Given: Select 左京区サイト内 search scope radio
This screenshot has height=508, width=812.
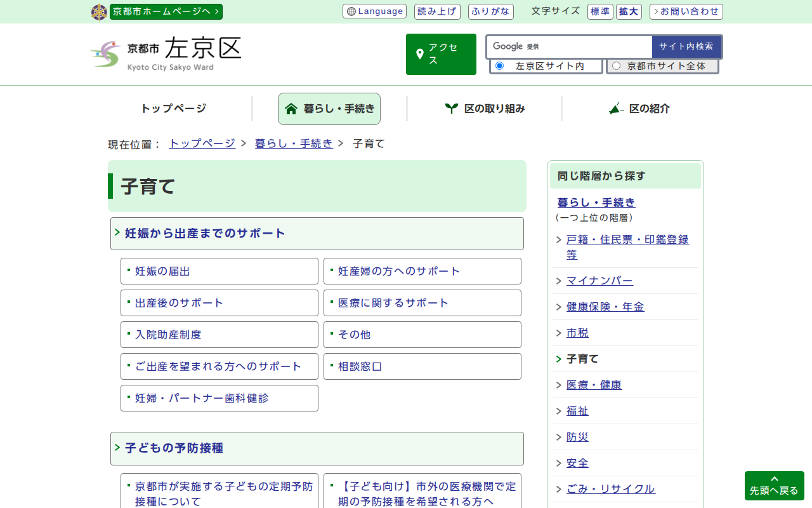Looking at the screenshot, I should tap(499, 66).
